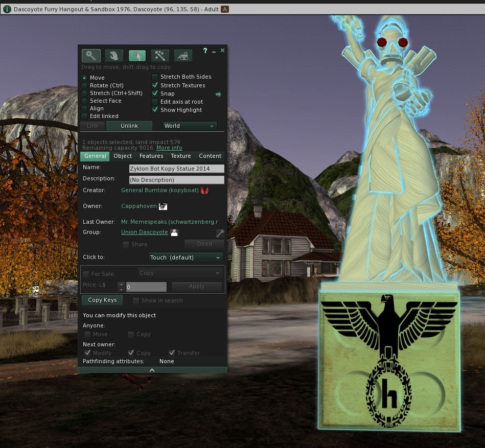Check the For Sale checkbox
The height and width of the screenshot is (448, 485).
click(86, 274)
